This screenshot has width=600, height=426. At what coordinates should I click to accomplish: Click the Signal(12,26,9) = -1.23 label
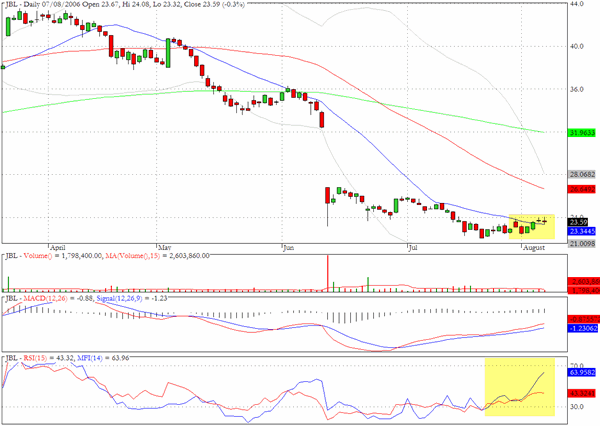[x=132, y=298]
